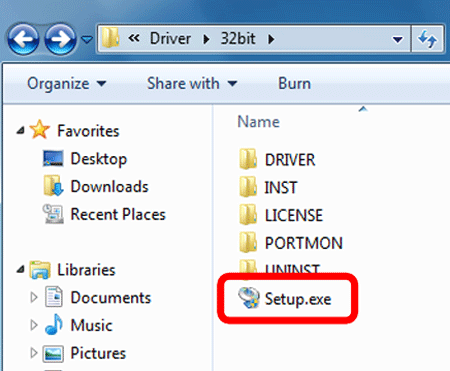Collapse the Libraries tree section
This screenshot has height=371, width=450.
click(21, 269)
